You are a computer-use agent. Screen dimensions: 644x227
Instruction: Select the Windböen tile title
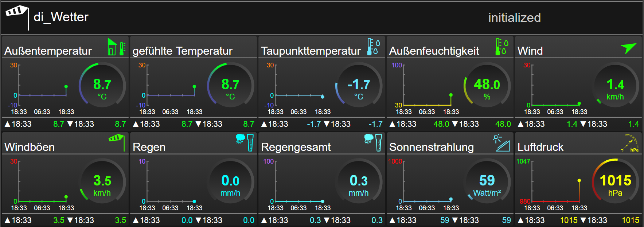30,147
